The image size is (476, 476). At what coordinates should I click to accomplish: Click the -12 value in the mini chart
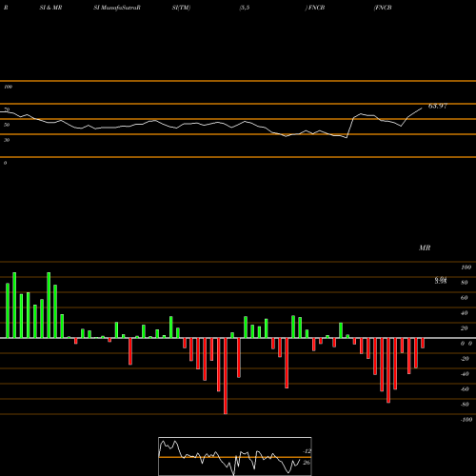tap(307, 451)
